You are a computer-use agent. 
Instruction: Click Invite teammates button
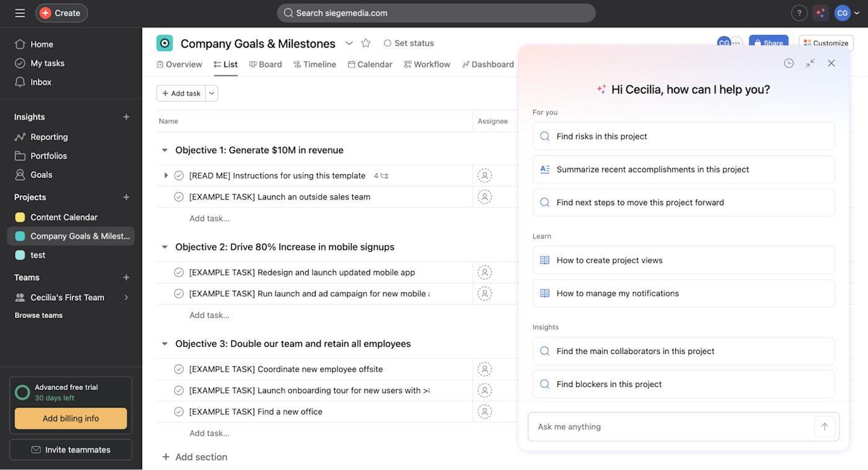click(71, 450)
